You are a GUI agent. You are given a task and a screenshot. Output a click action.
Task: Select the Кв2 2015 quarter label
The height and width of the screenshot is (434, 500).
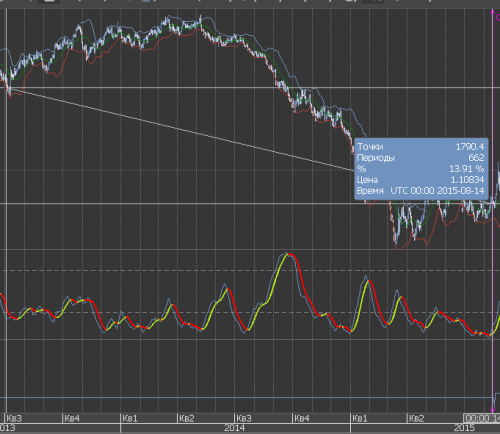pos(416,418)
